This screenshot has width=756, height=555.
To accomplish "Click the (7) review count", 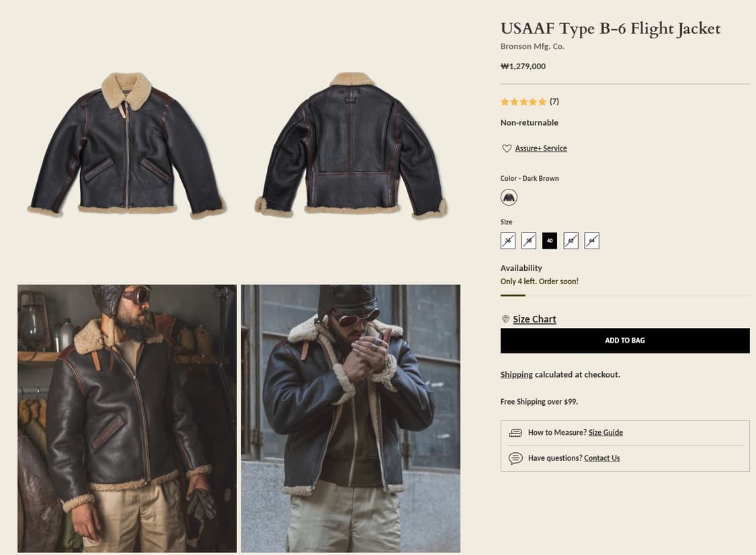I will (554, 101).
